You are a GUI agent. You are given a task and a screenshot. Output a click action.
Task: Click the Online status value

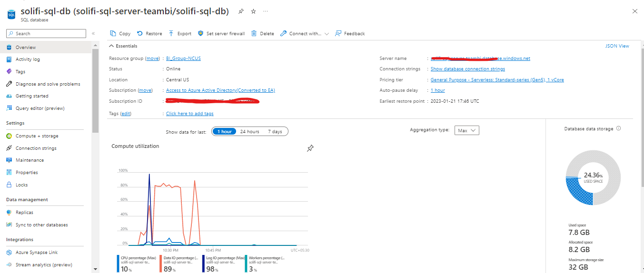pos(173,69)
